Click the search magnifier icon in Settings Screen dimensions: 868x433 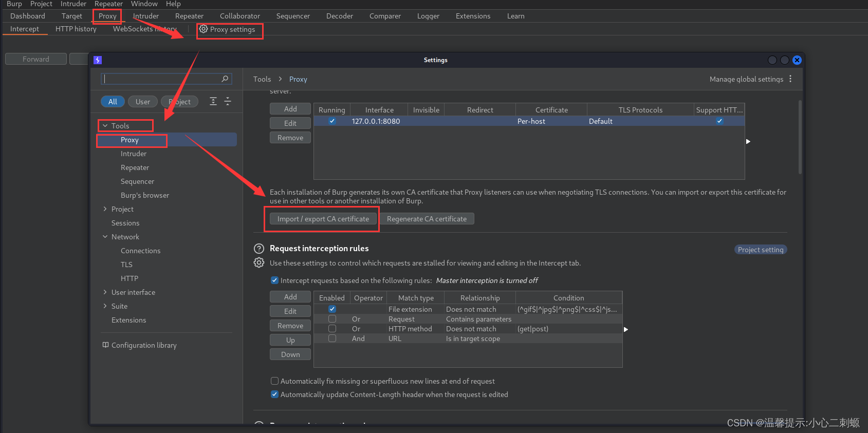point(225,79)
